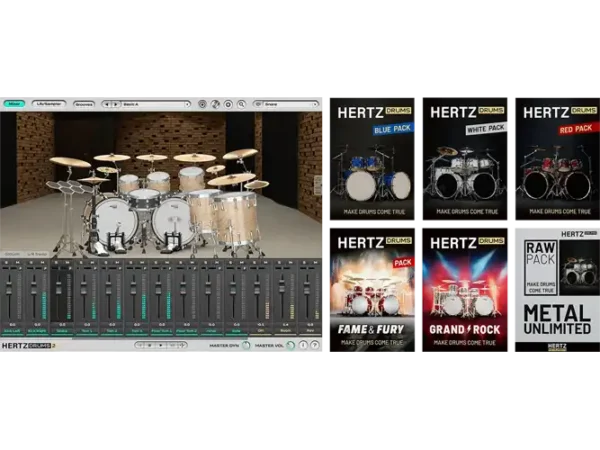Image resolution: width=600 pixels, height=450 pixels.
Task: Open the info (i) button
Action: (303, 345)
